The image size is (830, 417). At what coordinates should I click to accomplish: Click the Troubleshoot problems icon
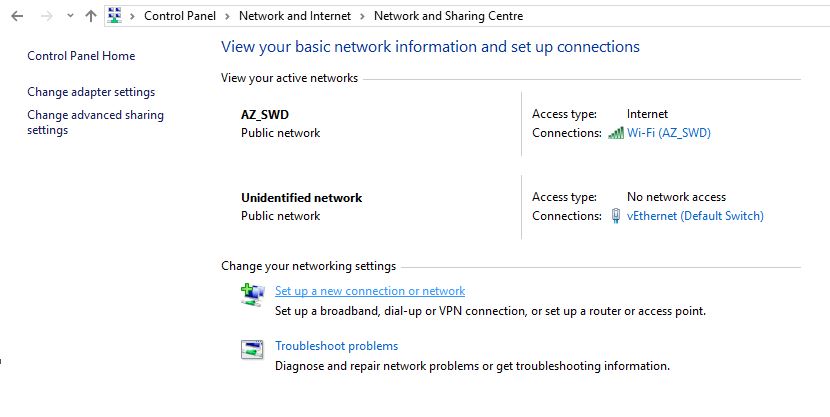[252, 350]
